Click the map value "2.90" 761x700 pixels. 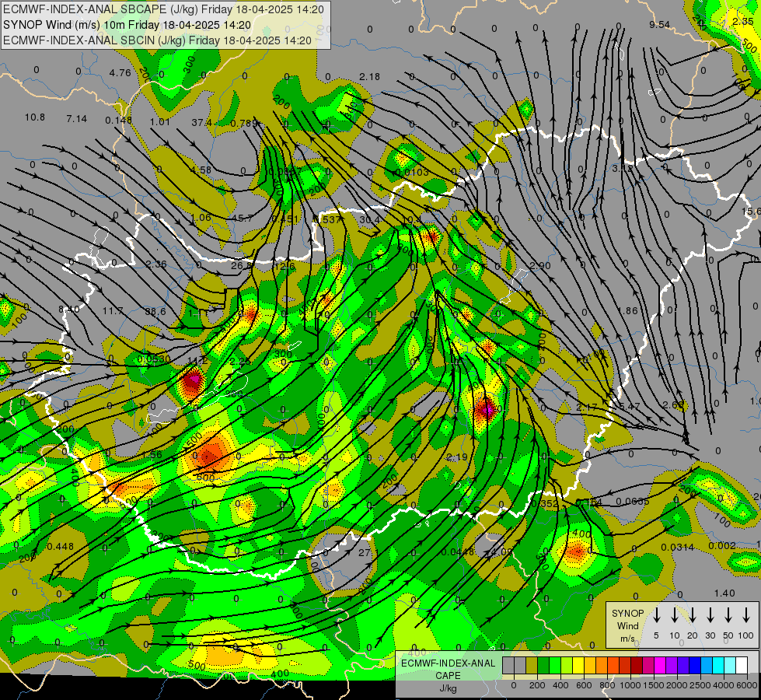coord(540,265)
